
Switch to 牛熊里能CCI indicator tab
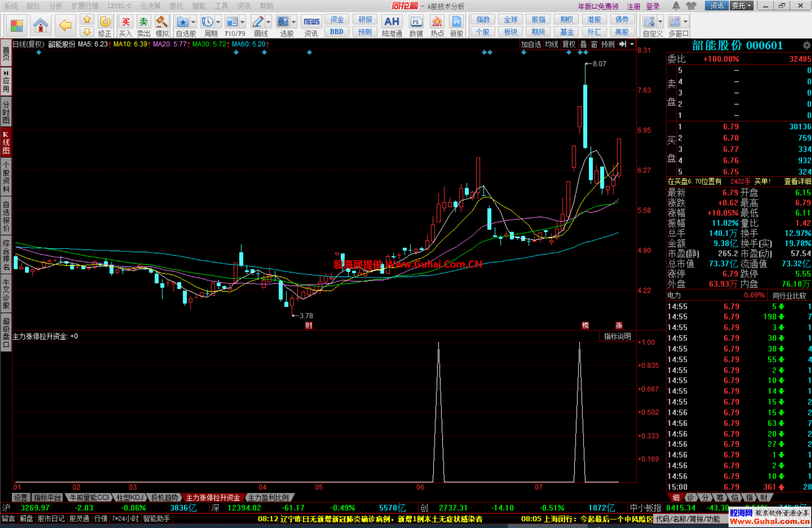pyautogui.click(x=89, y=498)
